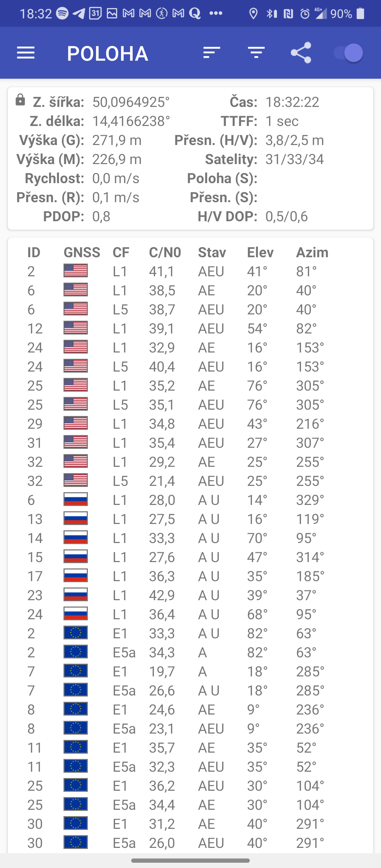Tap the lock icon beside Z. šířka
The height and width of the screenshot is (868, 381).
pyautogui.click(x=20, y=100)
